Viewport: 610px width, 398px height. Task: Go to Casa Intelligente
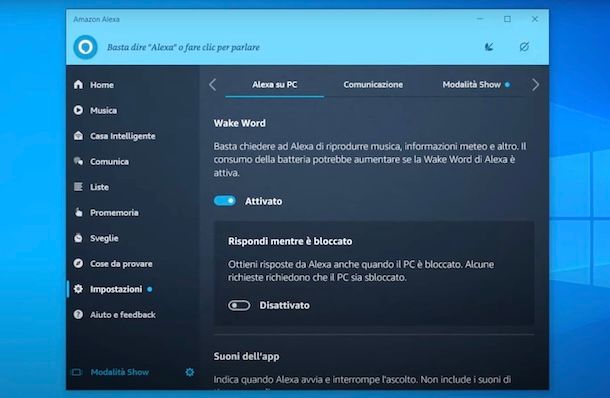click(x=123, y=136)
